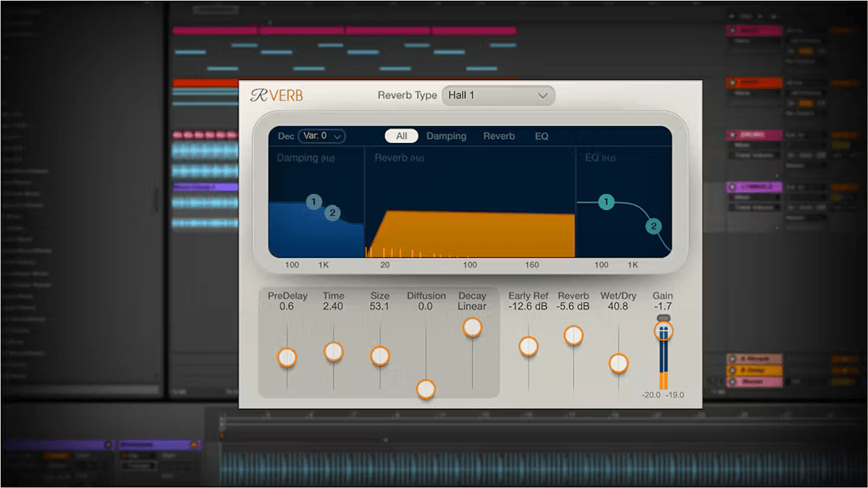The image size is (868, 488).
Task: Click the Gain value -1.7
Action: coord(663,306)
